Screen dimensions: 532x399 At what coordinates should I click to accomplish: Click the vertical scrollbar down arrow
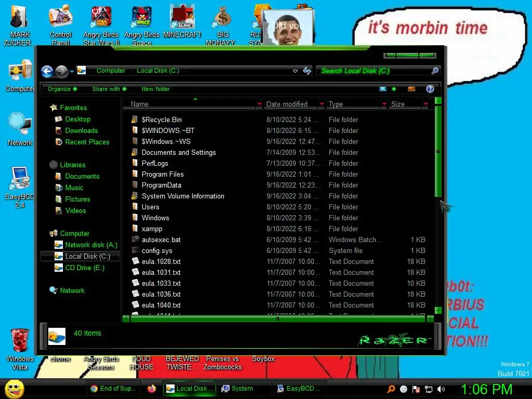point(438,311)
